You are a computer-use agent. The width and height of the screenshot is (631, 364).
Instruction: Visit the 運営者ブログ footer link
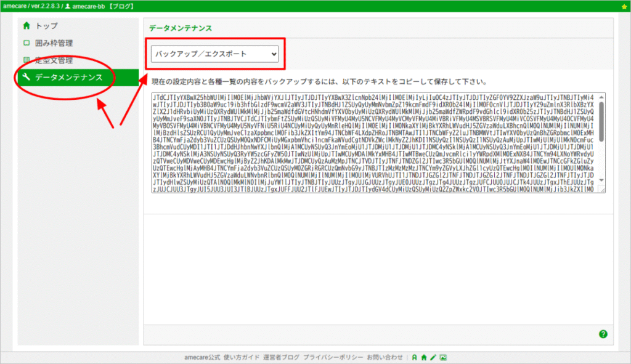click(x=281, y=357)
